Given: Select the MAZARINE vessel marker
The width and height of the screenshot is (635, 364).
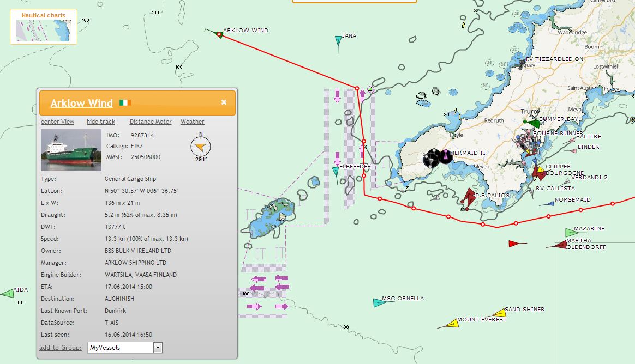Looking at the screenshot, I should tap(571, 233).
